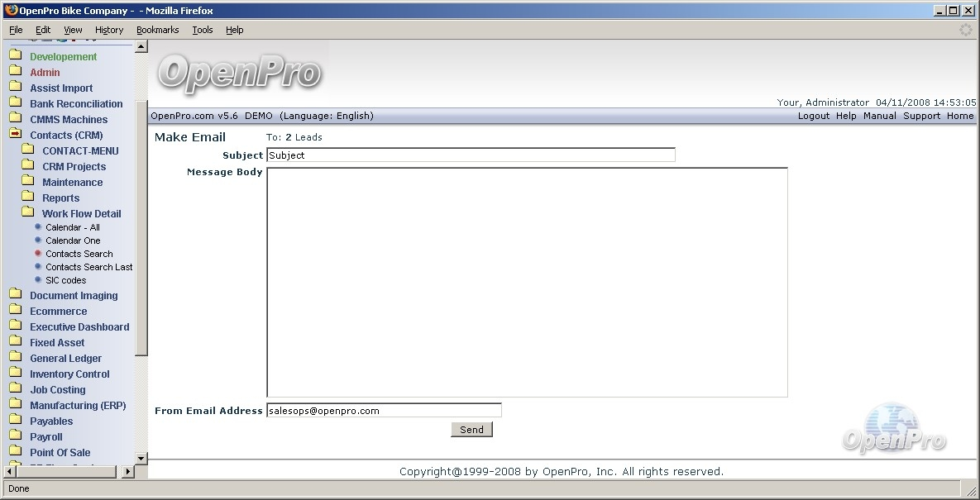
Task: Click the Firefox activity throbber icon
Action: 965,30
